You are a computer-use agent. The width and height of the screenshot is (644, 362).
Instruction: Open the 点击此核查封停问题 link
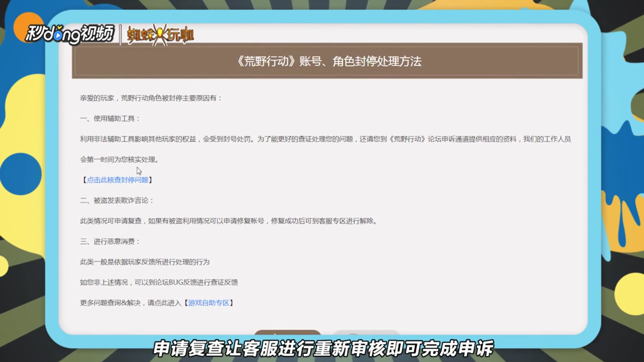(x=118, y=180)
